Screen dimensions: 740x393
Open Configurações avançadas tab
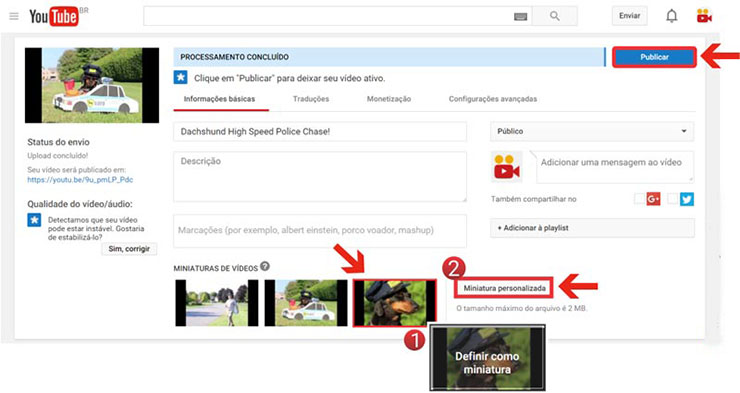[493, 99]
